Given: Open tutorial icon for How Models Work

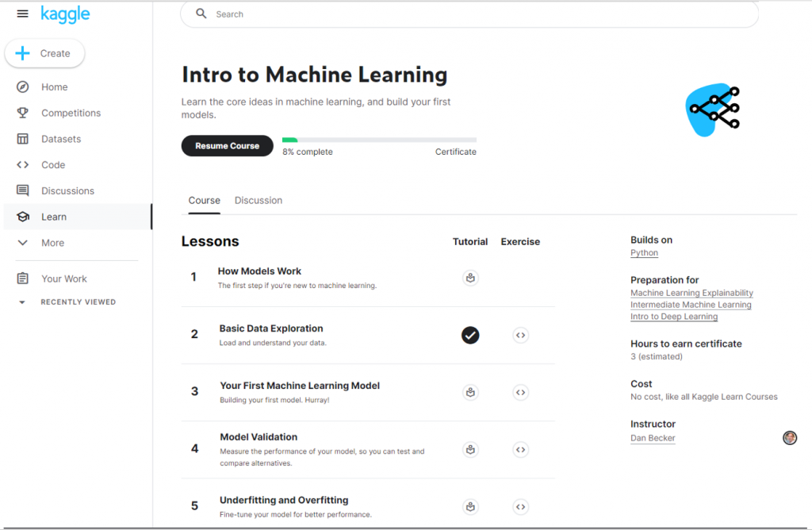Looking at the screenshot, I should click(x=470, y=278).
